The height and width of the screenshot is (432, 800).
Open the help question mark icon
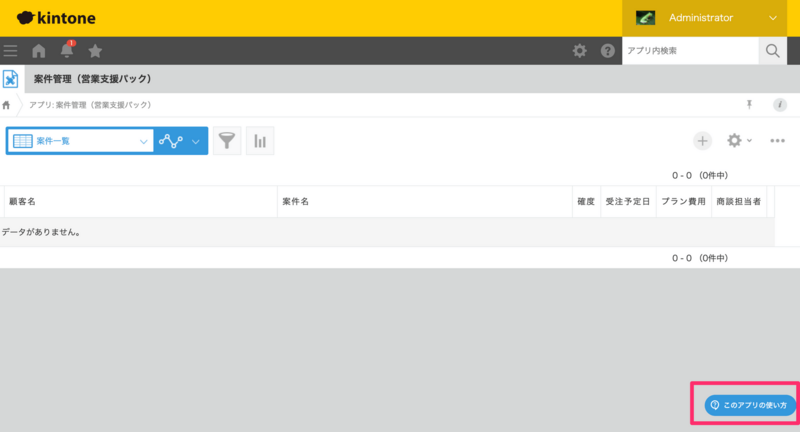coord(607,51)
